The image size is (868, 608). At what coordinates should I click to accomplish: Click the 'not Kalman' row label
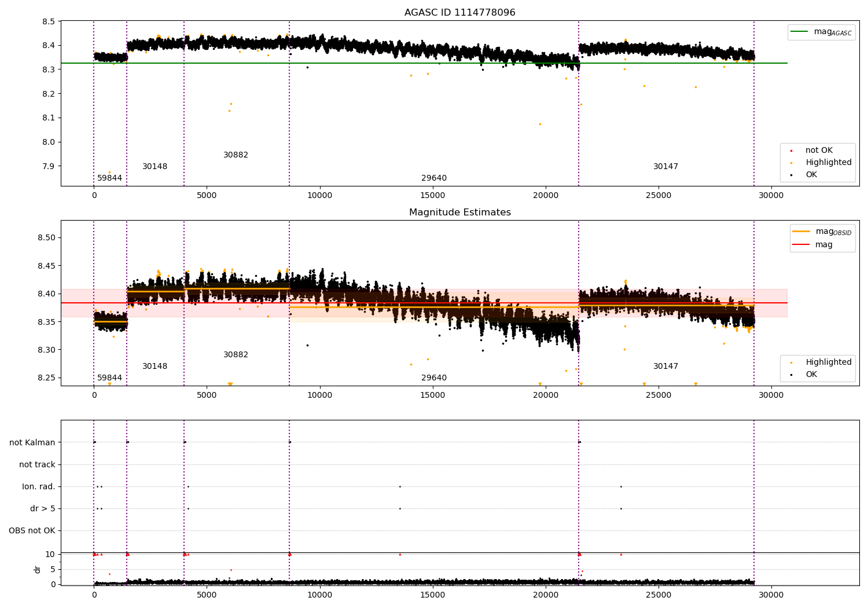tap(32, 442)
